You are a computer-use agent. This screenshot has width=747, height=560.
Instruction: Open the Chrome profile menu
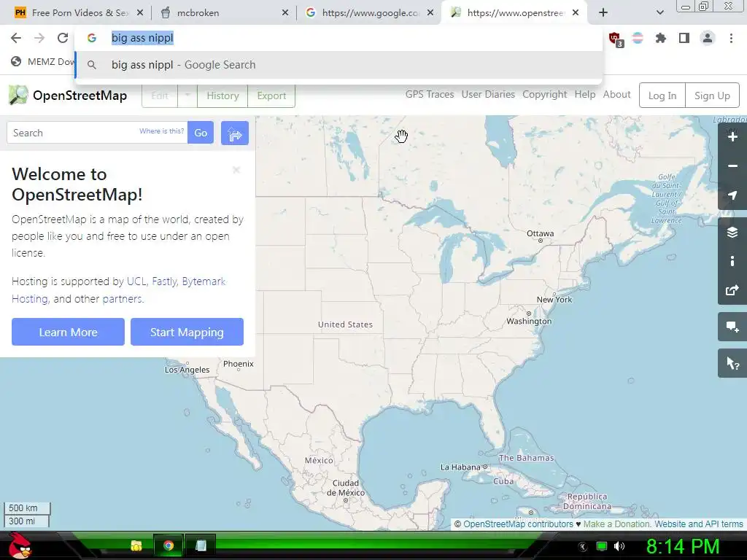pyautogui.click(x=708, y=38)
